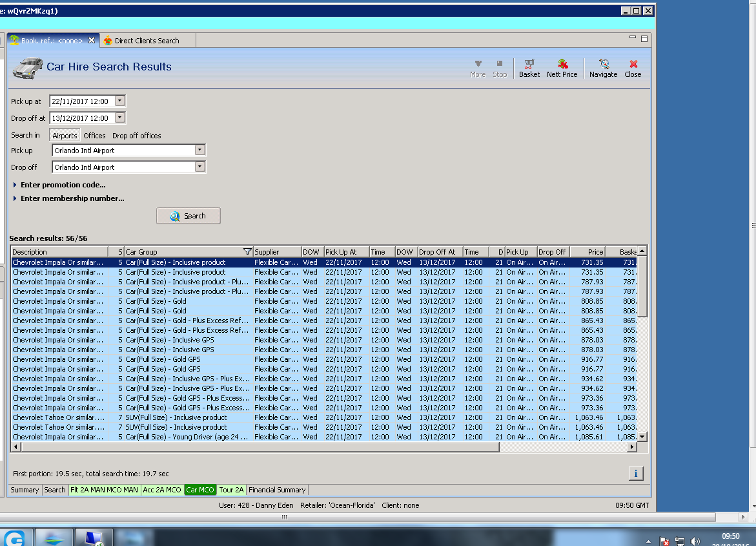The image size is (756, 546).
Task: Sort by Supplier column header
Action: (277, 252)
